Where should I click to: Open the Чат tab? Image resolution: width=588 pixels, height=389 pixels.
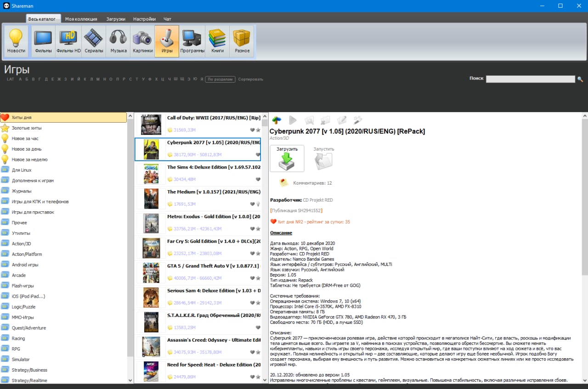click(x=167, y=19)
